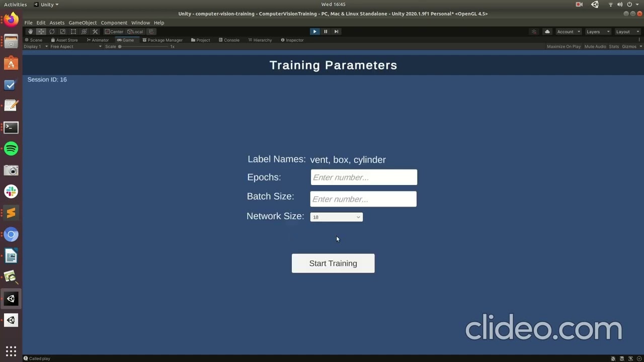Open Chromium browser from the dock

point(11,235)
